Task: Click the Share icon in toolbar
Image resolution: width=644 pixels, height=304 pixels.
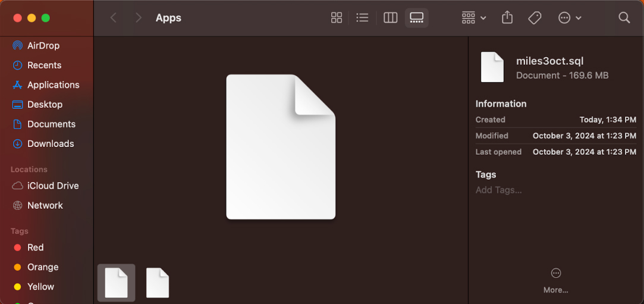Action: tap(507, 18)
